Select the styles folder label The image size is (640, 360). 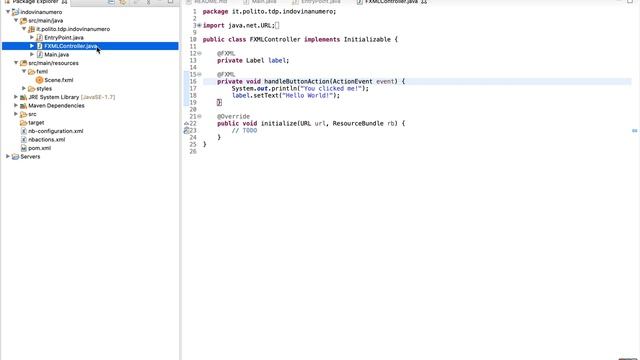click(x=44, y=89)
